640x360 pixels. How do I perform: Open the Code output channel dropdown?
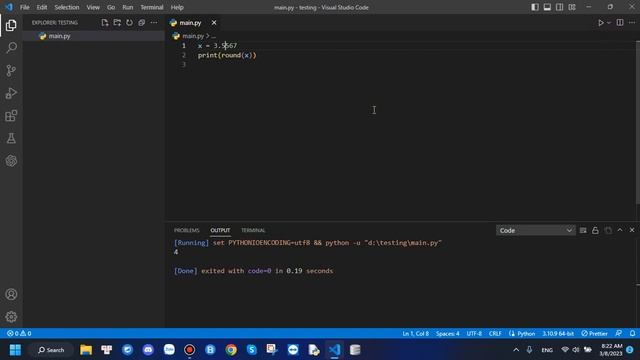coord(536,231)
